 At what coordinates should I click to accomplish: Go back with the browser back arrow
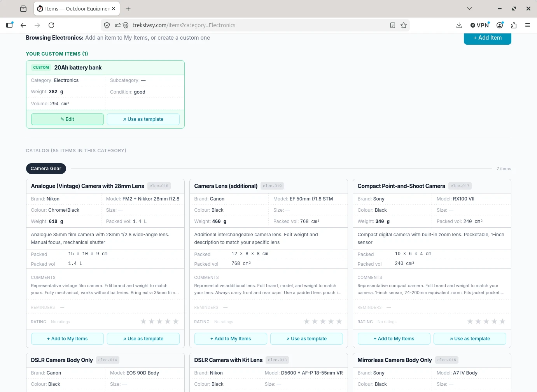[x=23, y=25]
